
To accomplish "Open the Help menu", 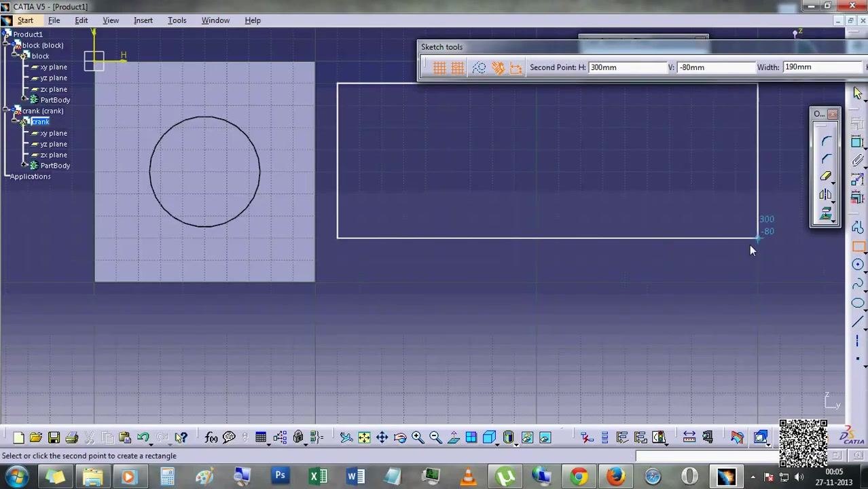I will [253, 20].
